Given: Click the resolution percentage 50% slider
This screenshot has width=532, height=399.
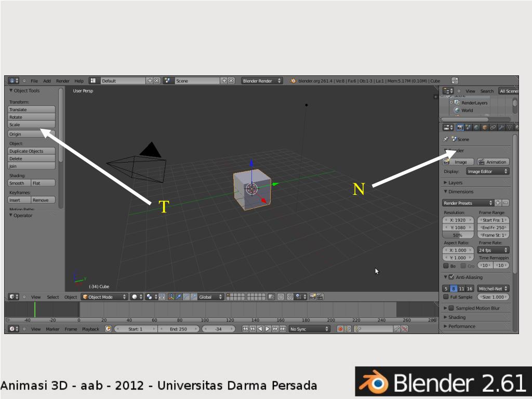Looking at the screenshot, I should [458, 235].
